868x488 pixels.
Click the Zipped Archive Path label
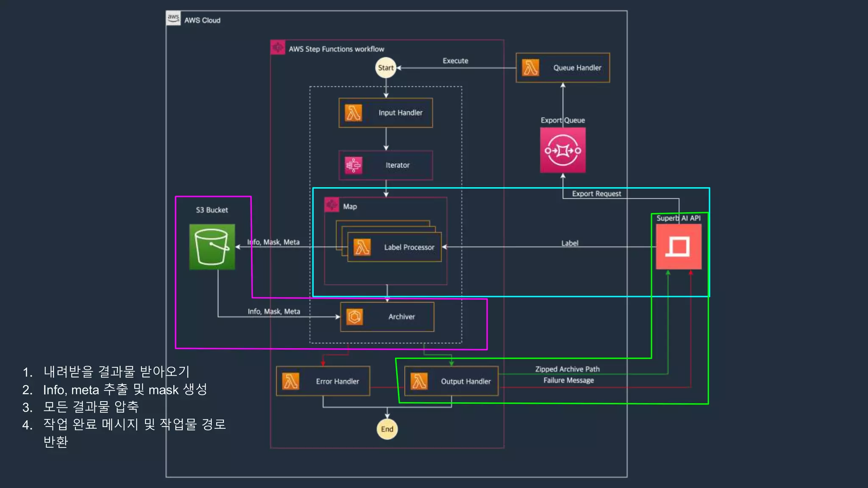[567, 369]
